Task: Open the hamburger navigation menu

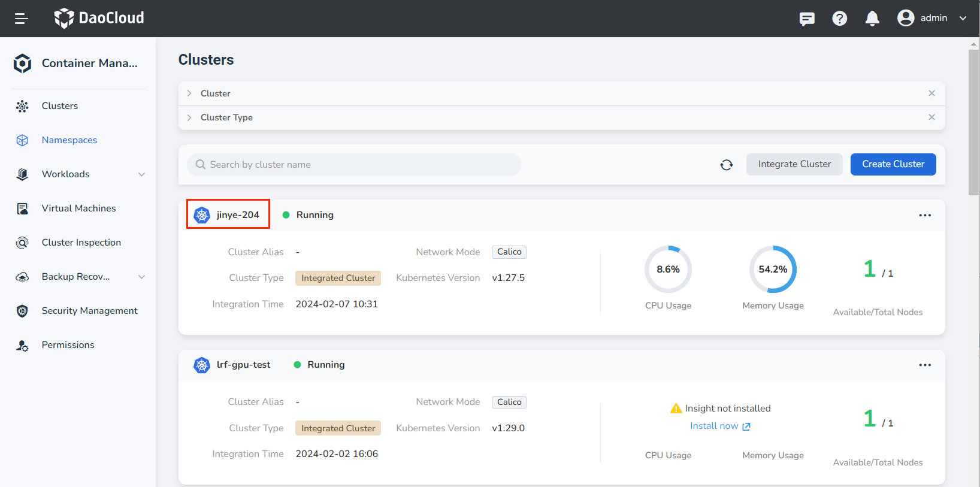Action: pyautogui.click(x=21, y=19)
